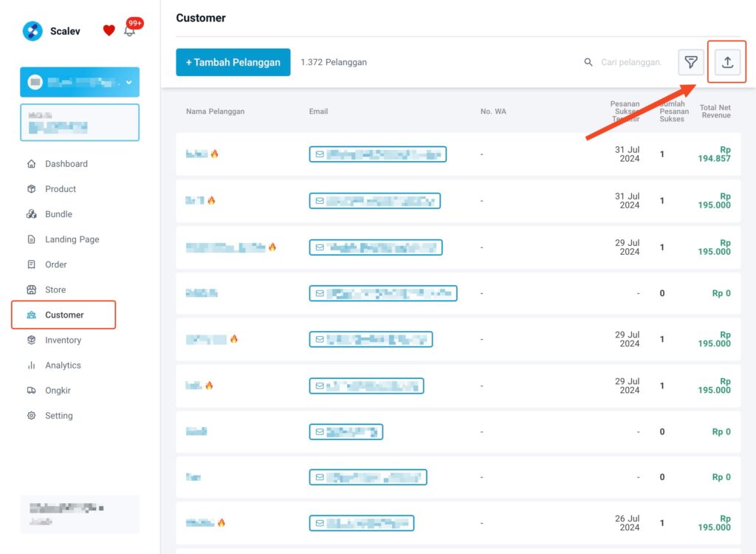The width and height of the screenshot is (756, 554).
Task: Sort by Total Net Revenue column header
Action: tap(715, 112)
